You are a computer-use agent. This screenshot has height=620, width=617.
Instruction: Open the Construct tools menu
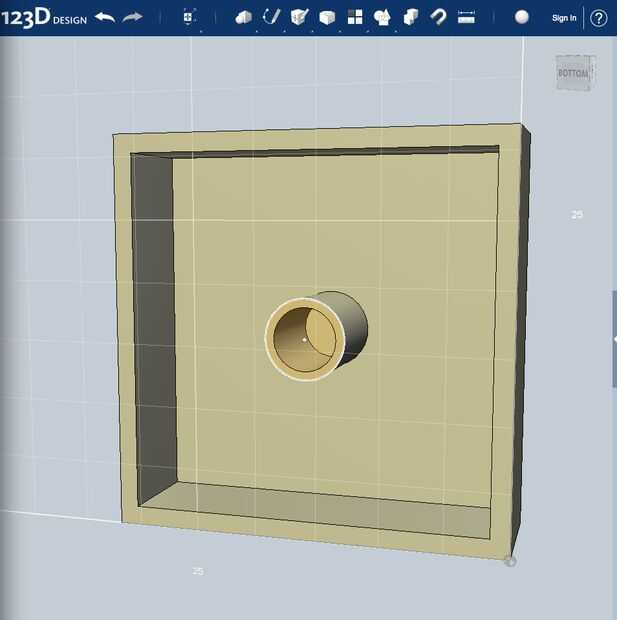[x=299, y=17]
